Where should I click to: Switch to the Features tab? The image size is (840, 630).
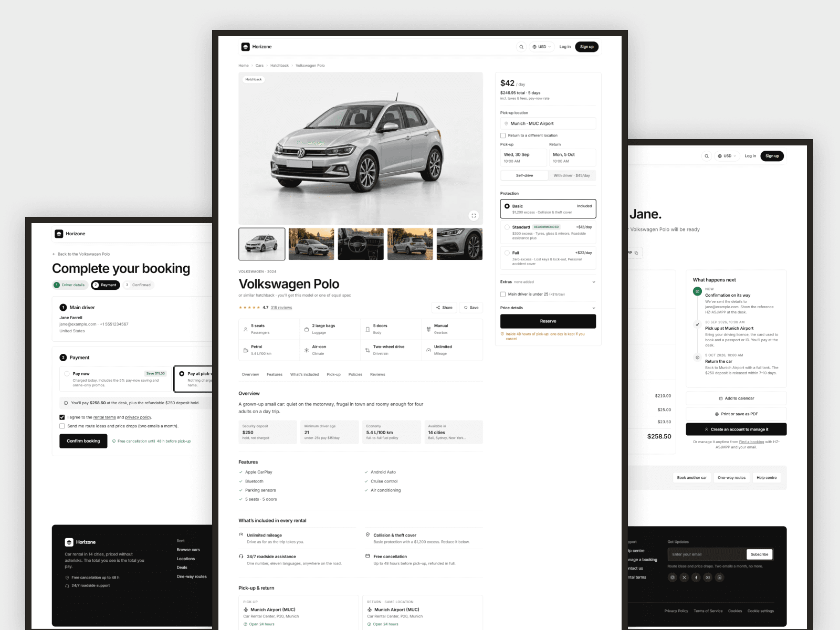[x=275, y=375]
